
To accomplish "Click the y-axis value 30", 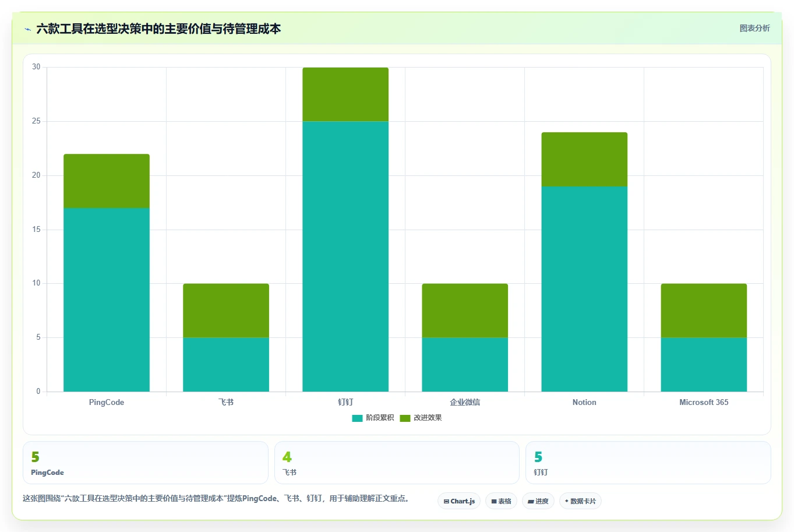I will point(36,67).
